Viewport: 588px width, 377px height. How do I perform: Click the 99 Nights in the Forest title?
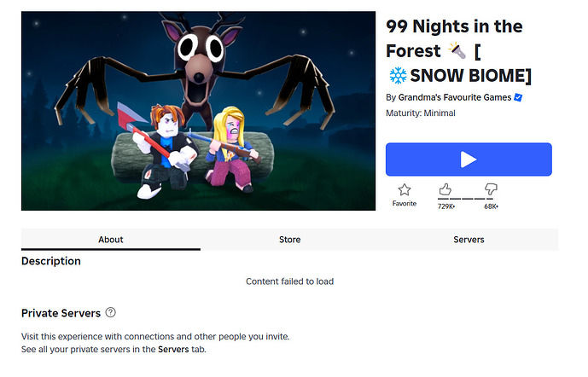click(454, 38)
